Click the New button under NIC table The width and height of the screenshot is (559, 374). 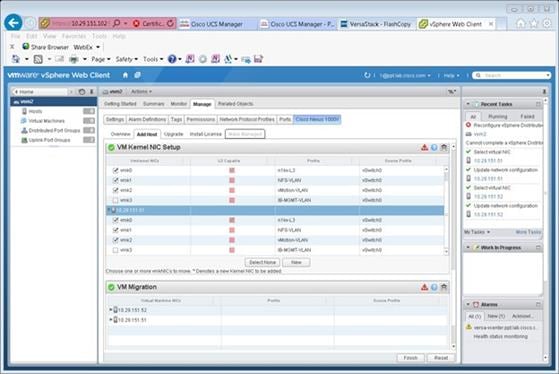pos(296,262)
